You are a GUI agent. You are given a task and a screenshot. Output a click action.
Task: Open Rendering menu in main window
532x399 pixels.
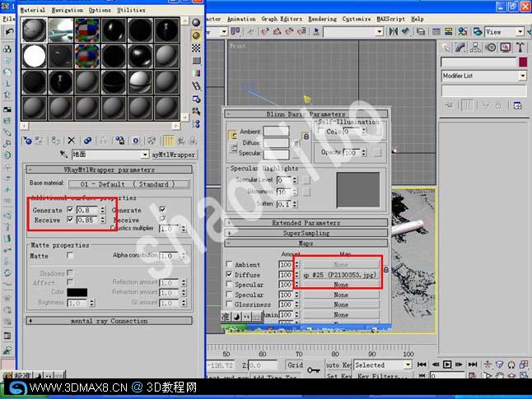pyautogui.click(x=322, y=19)
